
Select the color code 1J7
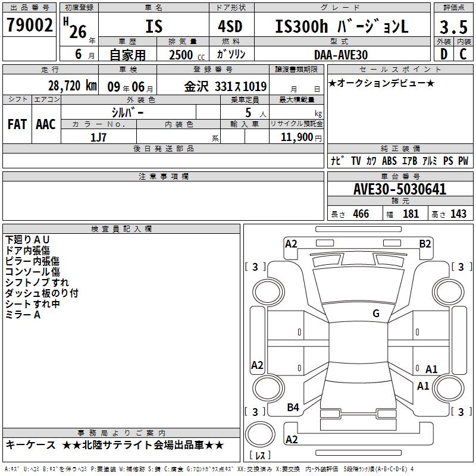point(98,136)
